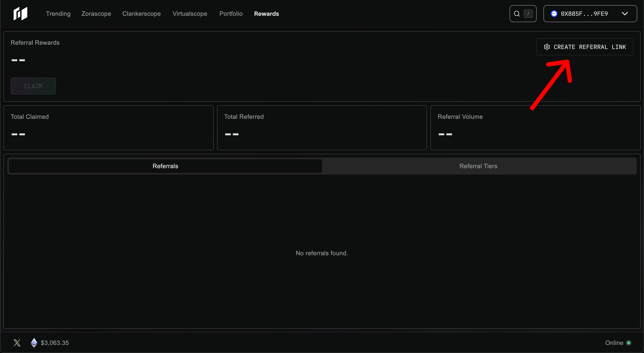This screenshot has height=353, width=644.
Task: Navigate to Clankerscope
Action: coord(141,14)
